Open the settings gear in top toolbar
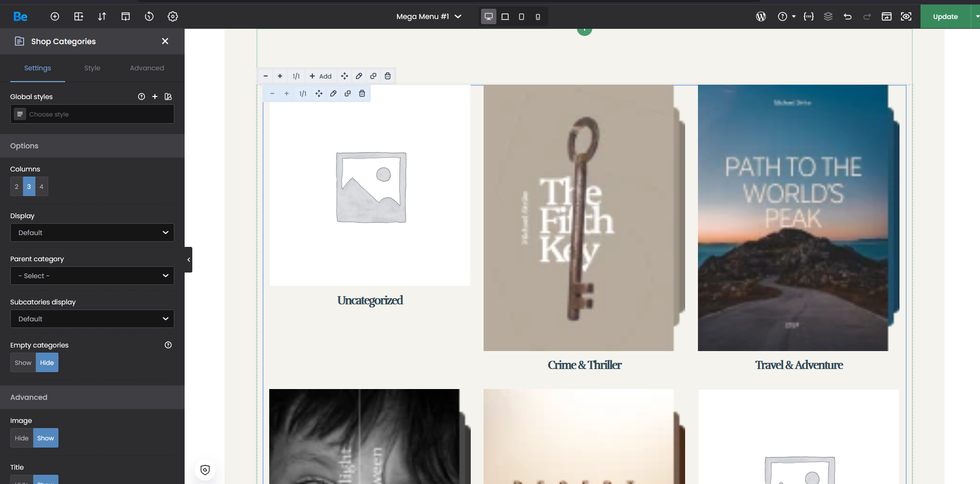980x484 pixels. tap(173, 16)
